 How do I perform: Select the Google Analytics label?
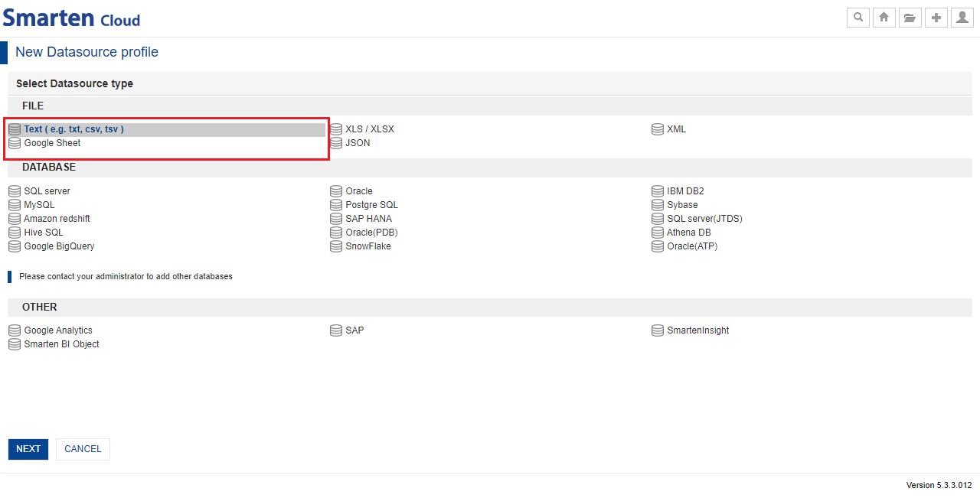(x=58, y=330)
